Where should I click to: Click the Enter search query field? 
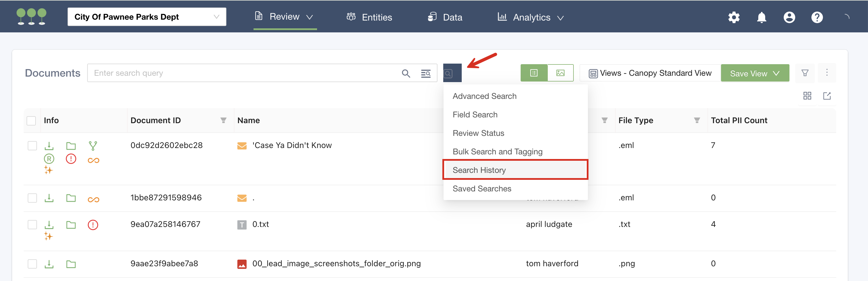click(243, 73)
